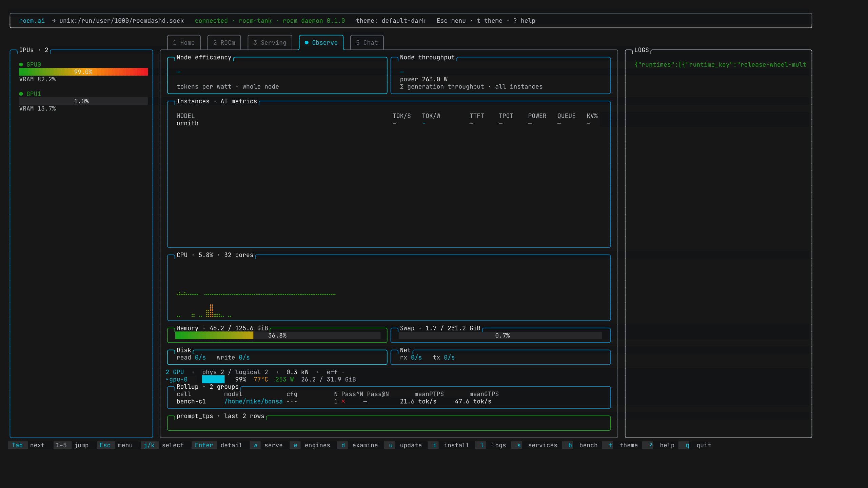The height and width of the screenshot is (488, 868).
Task: Click the e engines key
Action: click(295, 445)
